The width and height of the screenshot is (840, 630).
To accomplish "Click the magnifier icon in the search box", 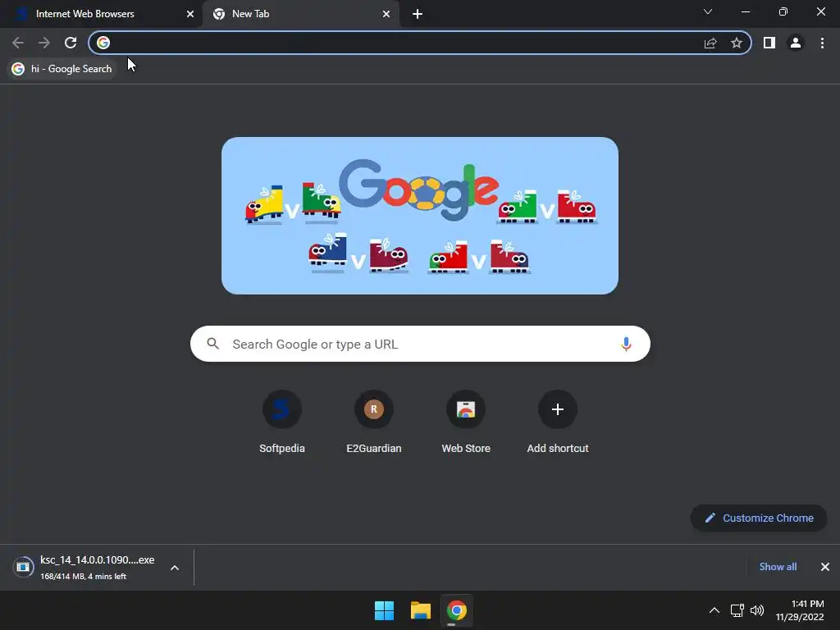I will click(212, 344).
